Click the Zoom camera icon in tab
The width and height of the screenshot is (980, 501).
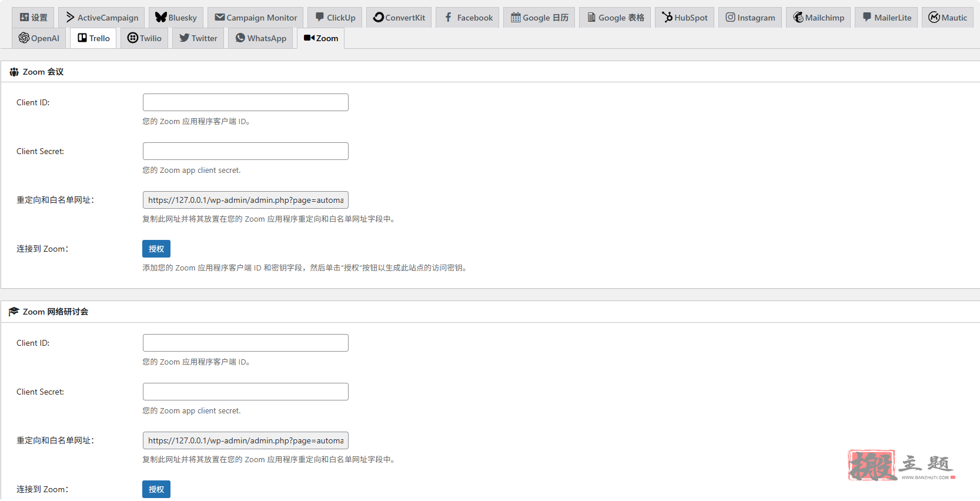pyautogui.click(x=309, y=38)
